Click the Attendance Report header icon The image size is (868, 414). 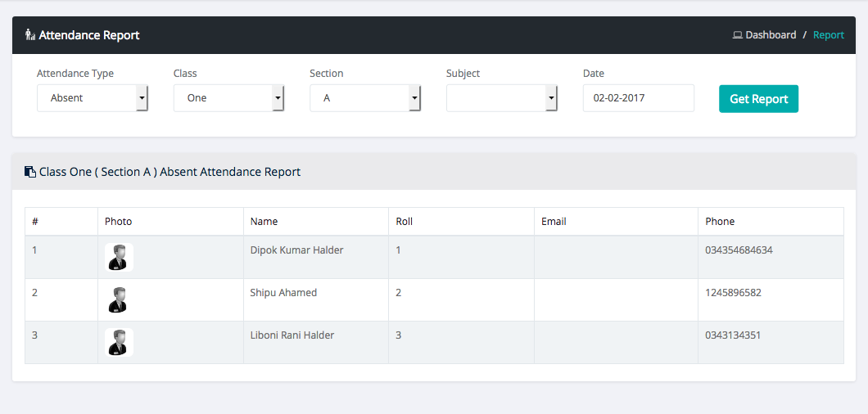(x=30, y=35)
